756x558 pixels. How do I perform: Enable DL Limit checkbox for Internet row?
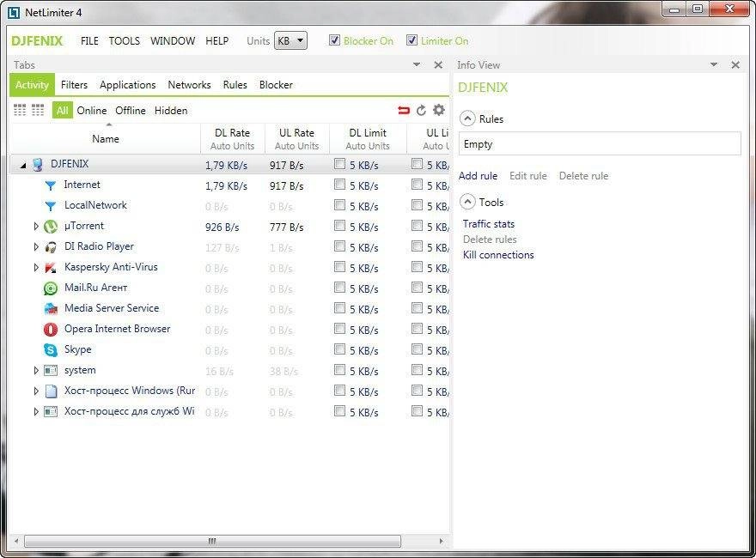pyautogui.click(x=340, y=185)
